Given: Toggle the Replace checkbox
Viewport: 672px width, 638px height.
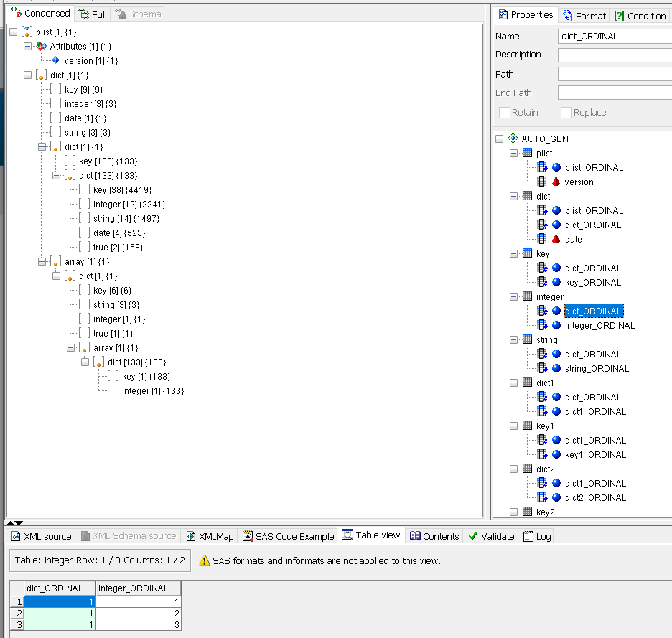Looking at the screenshot, I should point(566,113).
